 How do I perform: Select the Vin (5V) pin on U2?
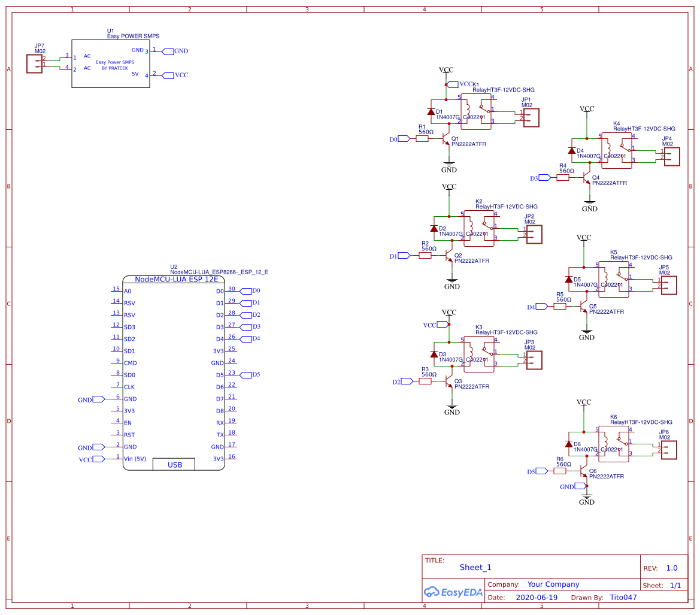136,458
